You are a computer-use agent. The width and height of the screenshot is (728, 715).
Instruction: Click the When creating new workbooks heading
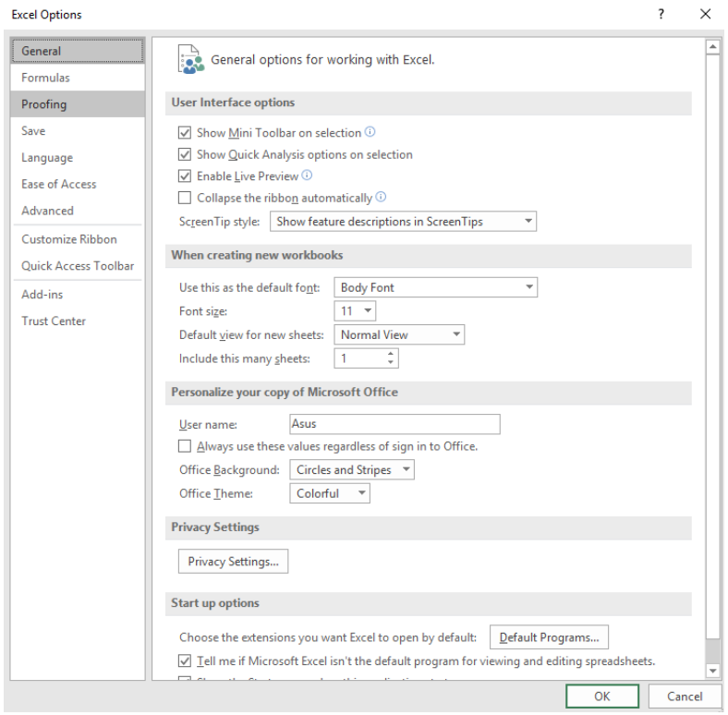257,255
